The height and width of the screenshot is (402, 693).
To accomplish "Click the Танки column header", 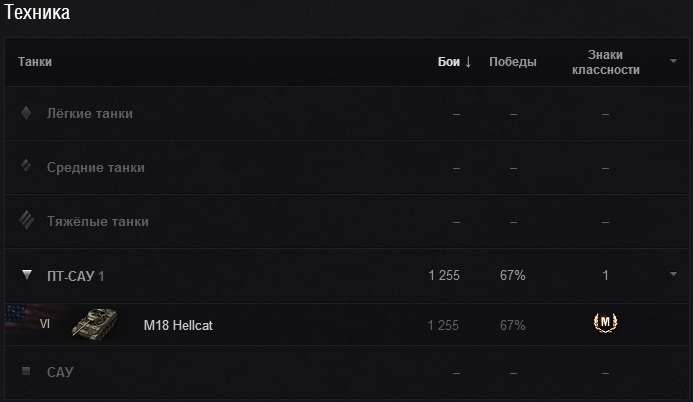I will click(35, 62).
